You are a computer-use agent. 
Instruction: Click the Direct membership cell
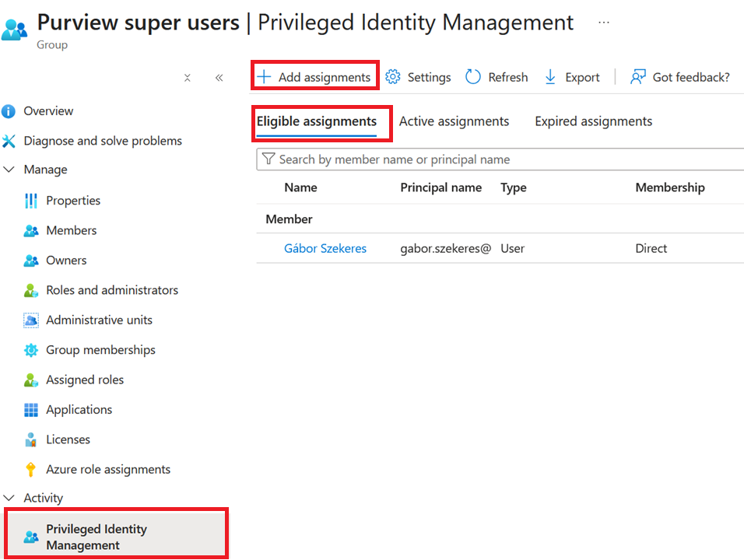(651, 248)
